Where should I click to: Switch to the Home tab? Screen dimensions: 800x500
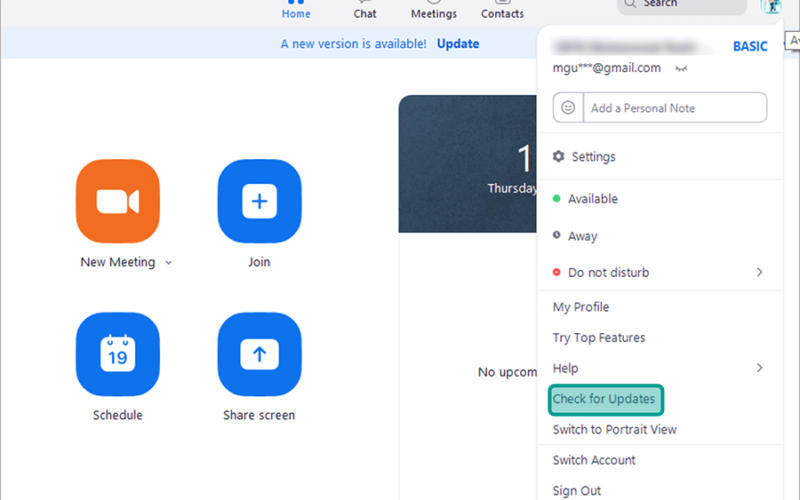(296, 10)
